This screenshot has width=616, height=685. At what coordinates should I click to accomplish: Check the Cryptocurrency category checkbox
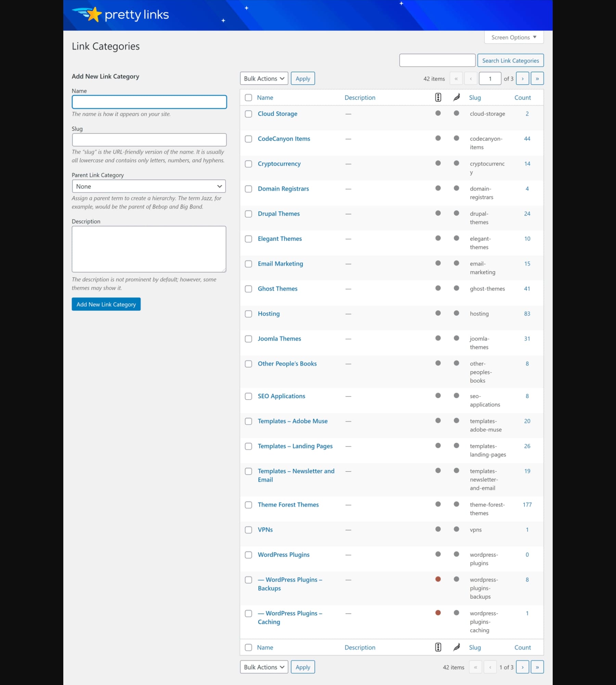tap(248, 164)
